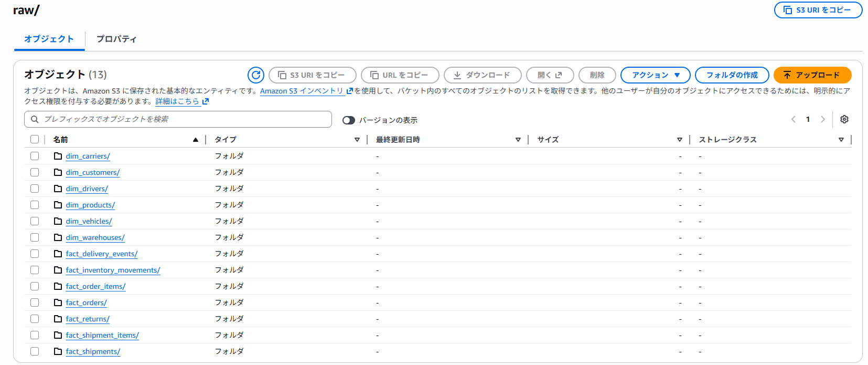Expand the アクション dropdown menu
Viewport: 868px width, 365px height.
[x=655, y=75]
